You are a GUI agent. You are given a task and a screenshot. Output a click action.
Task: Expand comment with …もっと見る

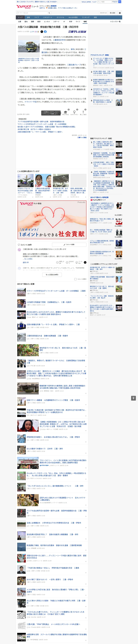(28, 259)
